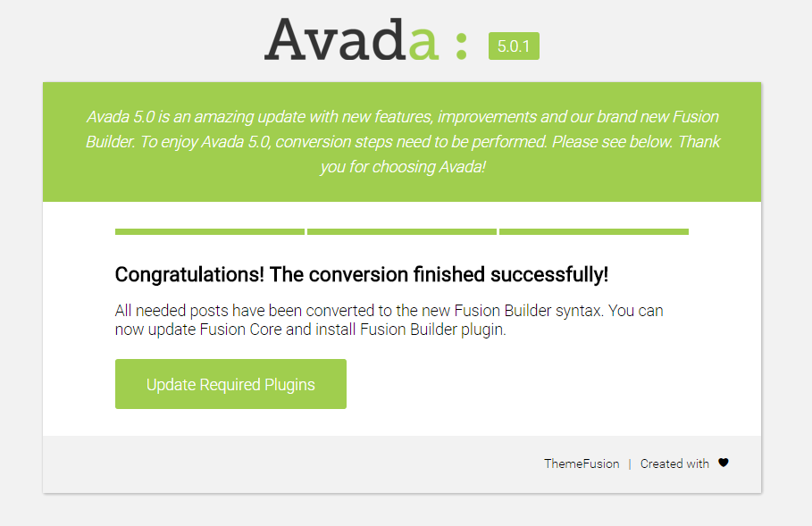Image resolution: width=812 pixels, height=526 pixels.
Task: Click the "All needed posts" description paragraph
Action: point(389,320)
